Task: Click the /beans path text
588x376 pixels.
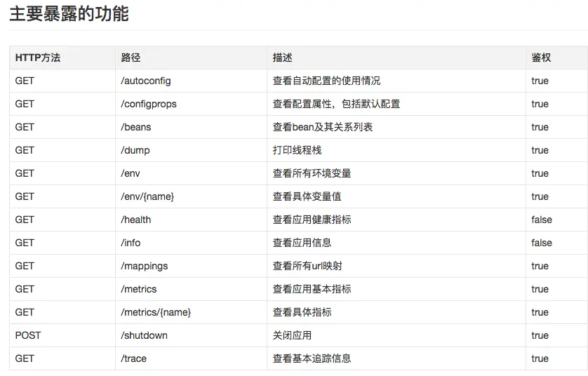Action: [x=136, y=127]
